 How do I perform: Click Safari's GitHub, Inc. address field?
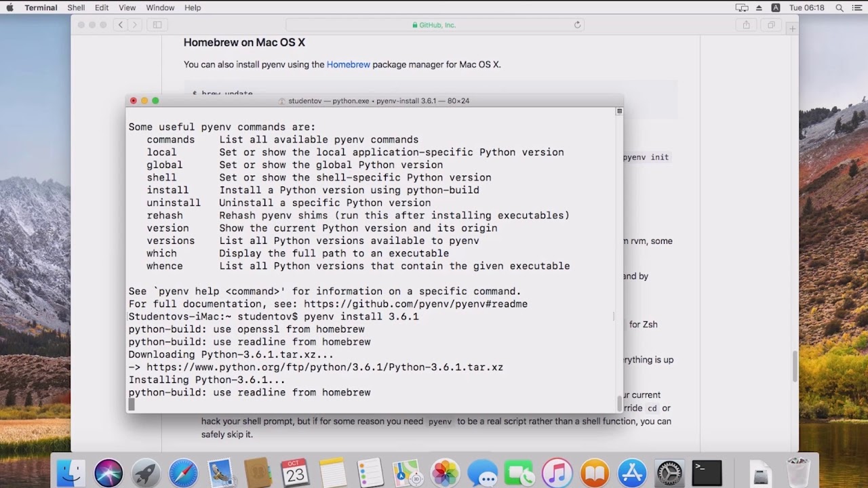tap(434, 25)
